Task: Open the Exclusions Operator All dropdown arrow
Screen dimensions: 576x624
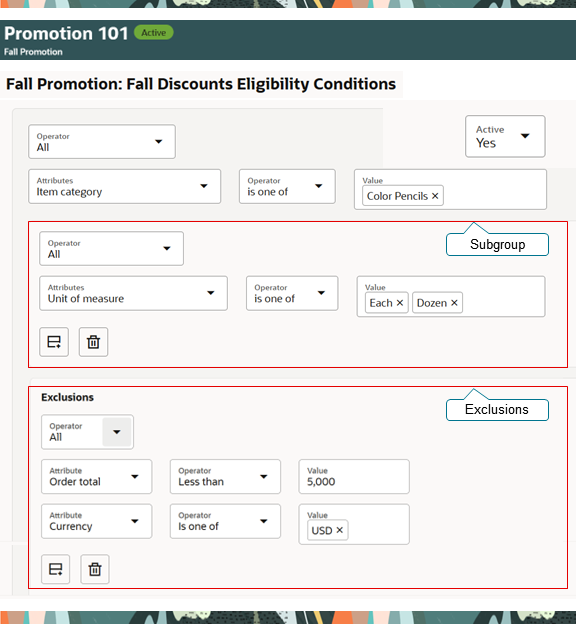Action: (x=117, y=432)
